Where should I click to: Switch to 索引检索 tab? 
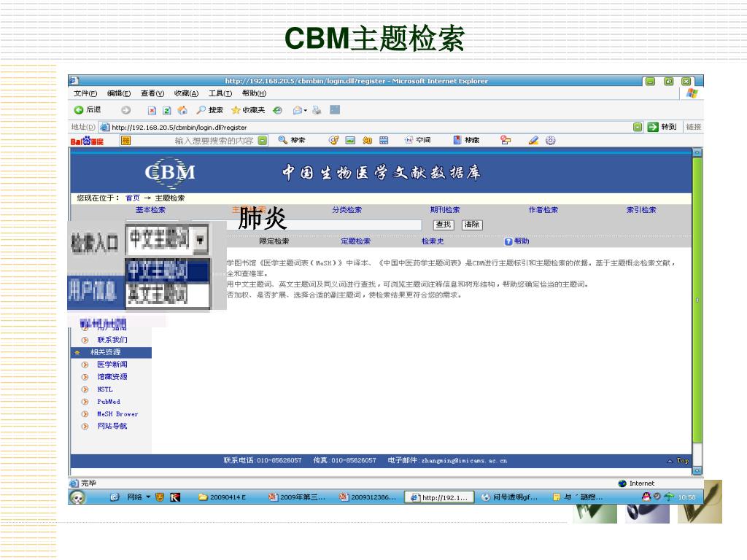click(641, 210)
